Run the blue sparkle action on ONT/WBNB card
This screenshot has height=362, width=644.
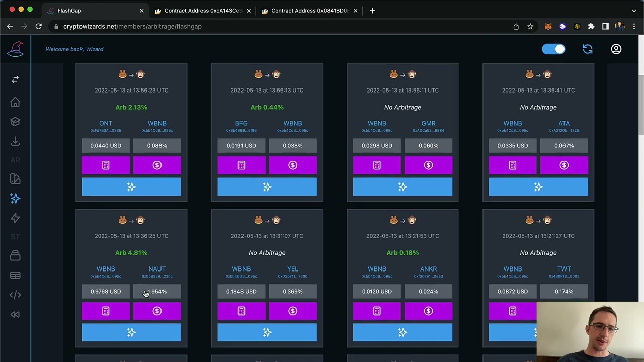131,187
